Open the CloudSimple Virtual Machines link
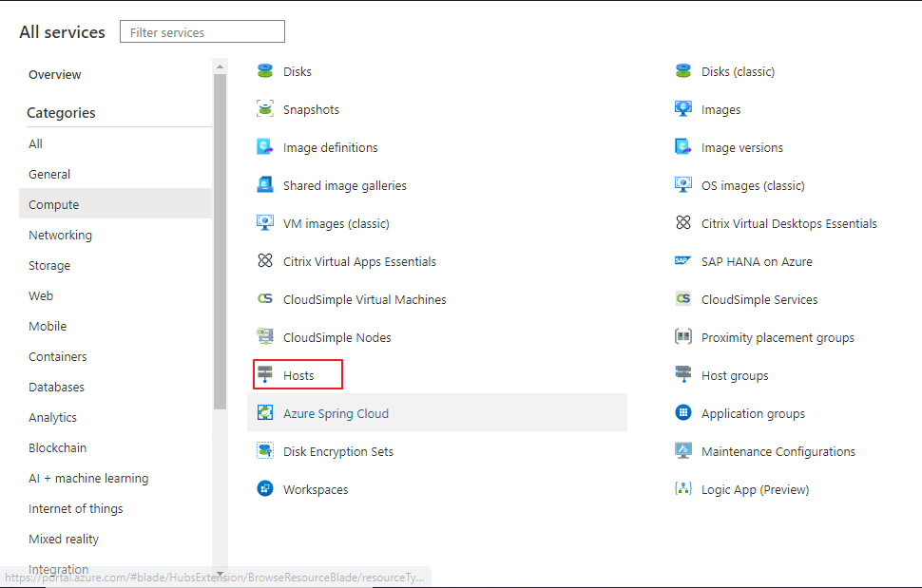The image size is (922, 588). (365, 299)
